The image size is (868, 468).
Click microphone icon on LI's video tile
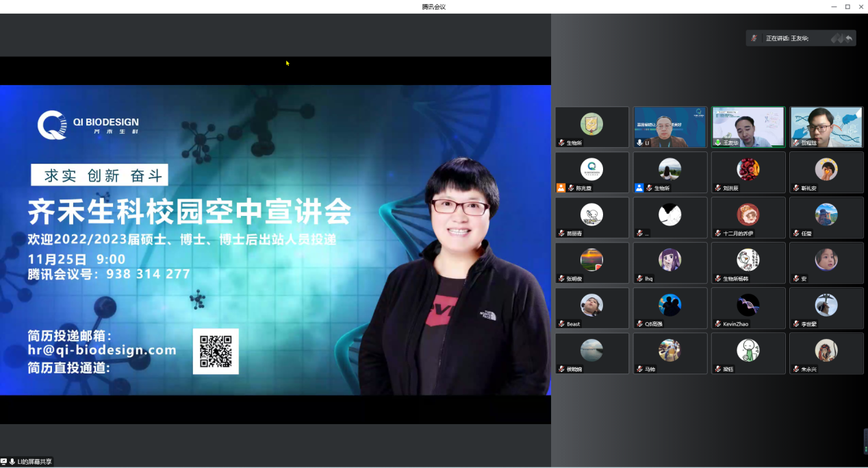coord(639,143)
